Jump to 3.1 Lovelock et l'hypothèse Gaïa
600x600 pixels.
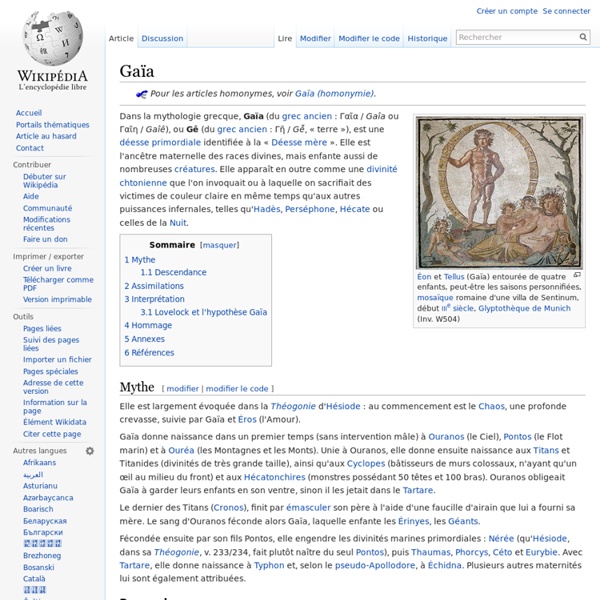point(204,312)
